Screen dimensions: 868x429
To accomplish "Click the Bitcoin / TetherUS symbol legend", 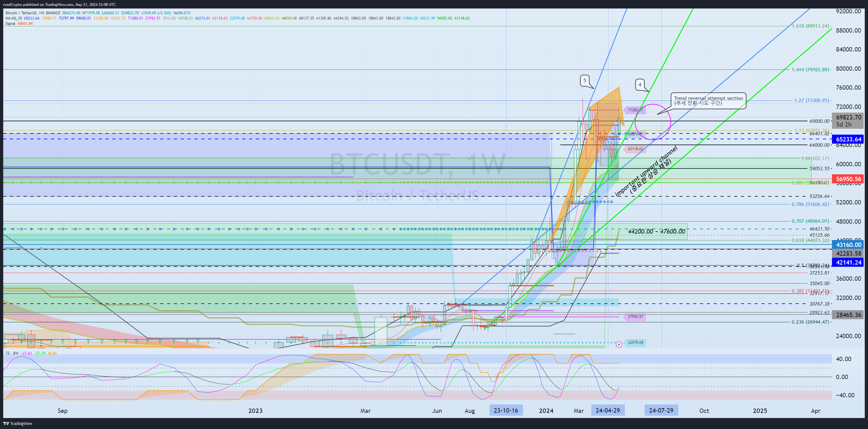I will [x=33, y=13].
